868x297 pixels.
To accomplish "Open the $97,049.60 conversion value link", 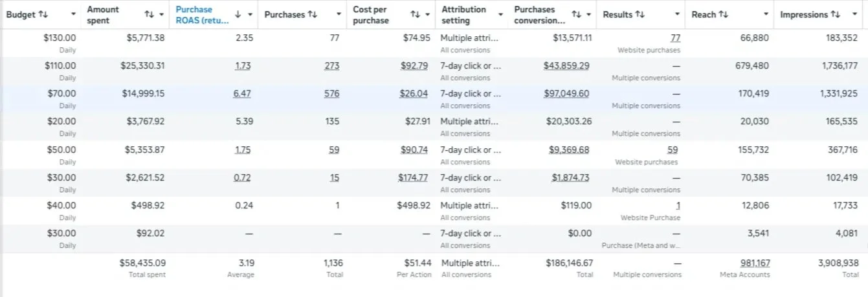I will pos(566,94).
